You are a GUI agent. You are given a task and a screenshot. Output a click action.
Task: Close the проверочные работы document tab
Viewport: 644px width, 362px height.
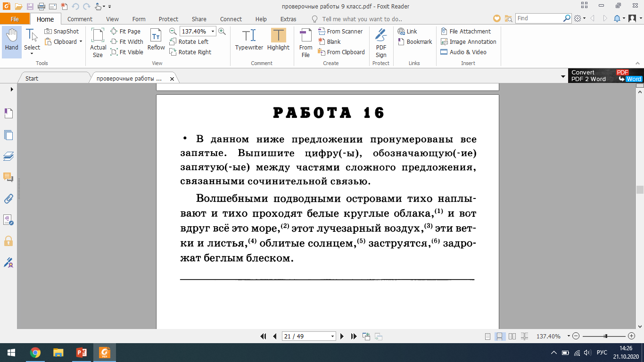(172, 79)
